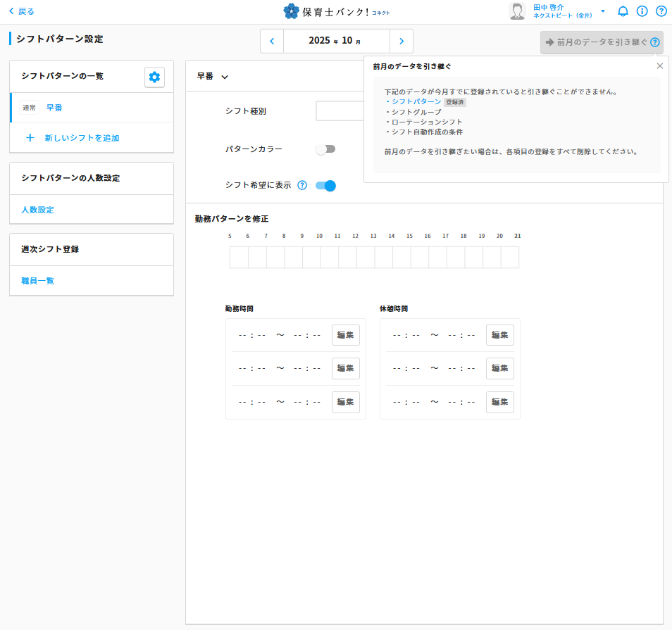Disable the シフト希望に表示 switch
Image resolution: width=672 pixels, height=630 pixels.
click(x=325, y=185)
